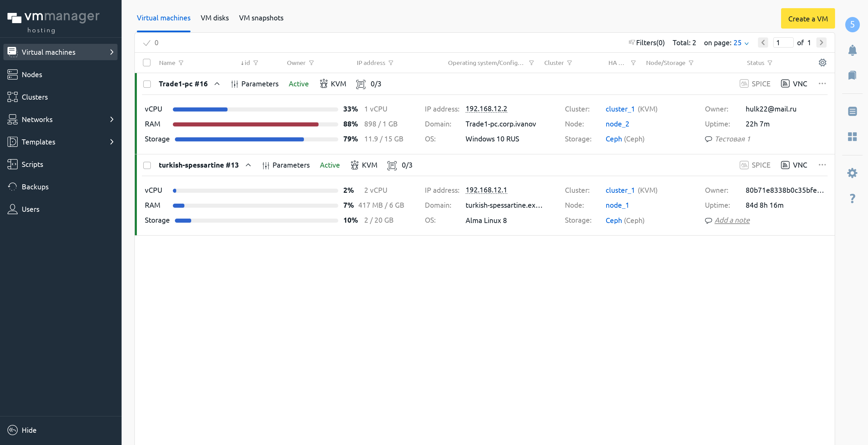Switch to the VM snapshots tab
Viewport: 868px width, 445px height.
tap(261, 18)
